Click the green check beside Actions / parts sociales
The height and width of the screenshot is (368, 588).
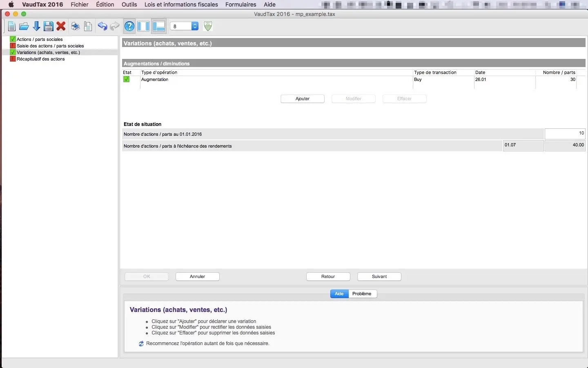[13, 39]
